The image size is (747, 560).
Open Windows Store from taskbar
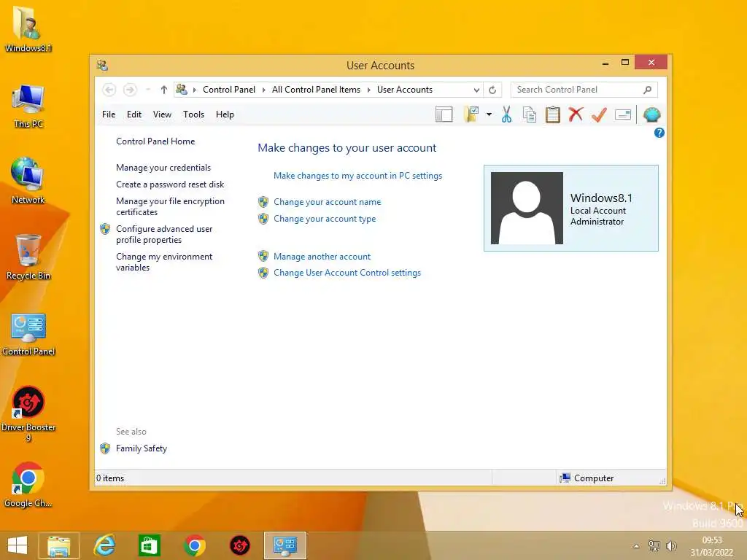[149, 545]
